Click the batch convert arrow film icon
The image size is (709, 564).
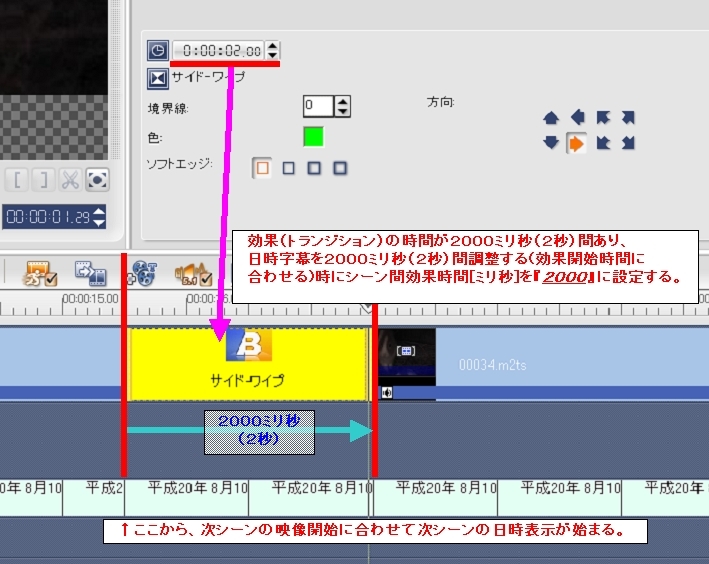(x=90, y=273)
